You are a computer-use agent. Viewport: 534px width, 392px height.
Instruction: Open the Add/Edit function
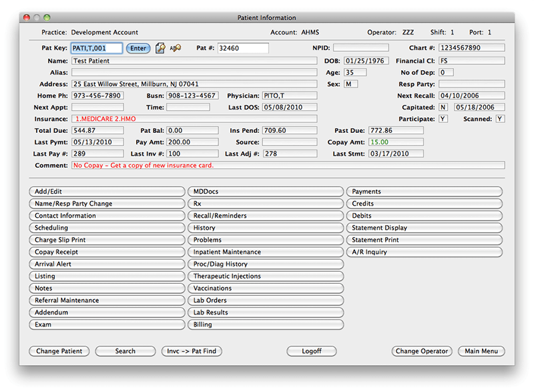coord(107,191)
